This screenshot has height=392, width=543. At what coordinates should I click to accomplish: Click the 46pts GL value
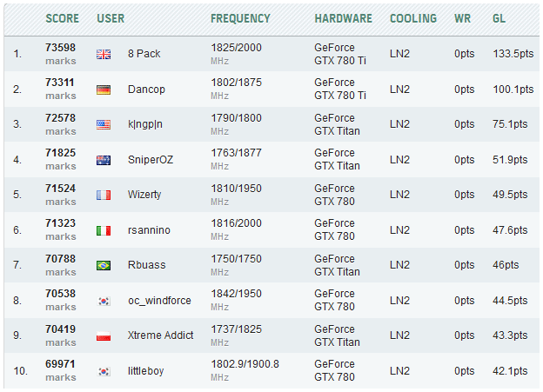pyautogui.click(x=506, y=265)
